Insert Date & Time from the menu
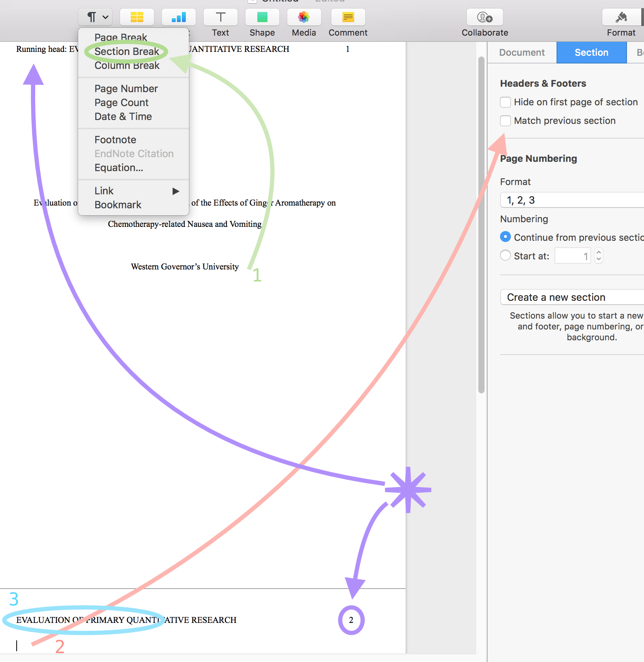 123,117
